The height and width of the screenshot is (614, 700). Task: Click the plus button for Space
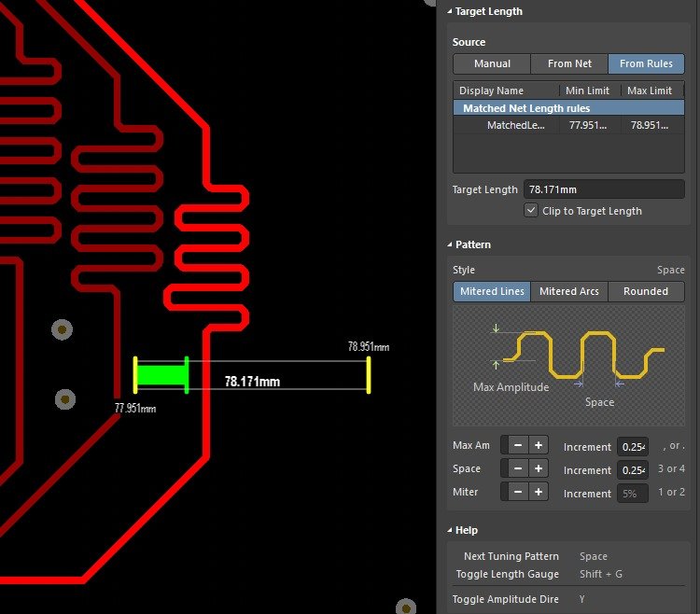pyautogui.click(x=539, y=468)
